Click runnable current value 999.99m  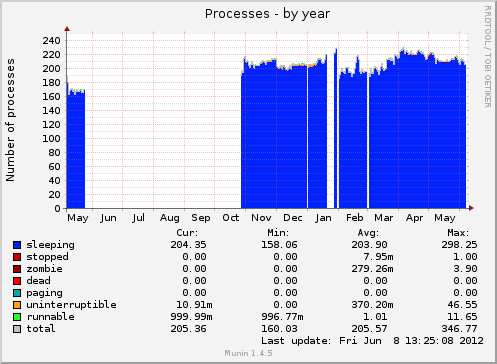tap(191, 317)
